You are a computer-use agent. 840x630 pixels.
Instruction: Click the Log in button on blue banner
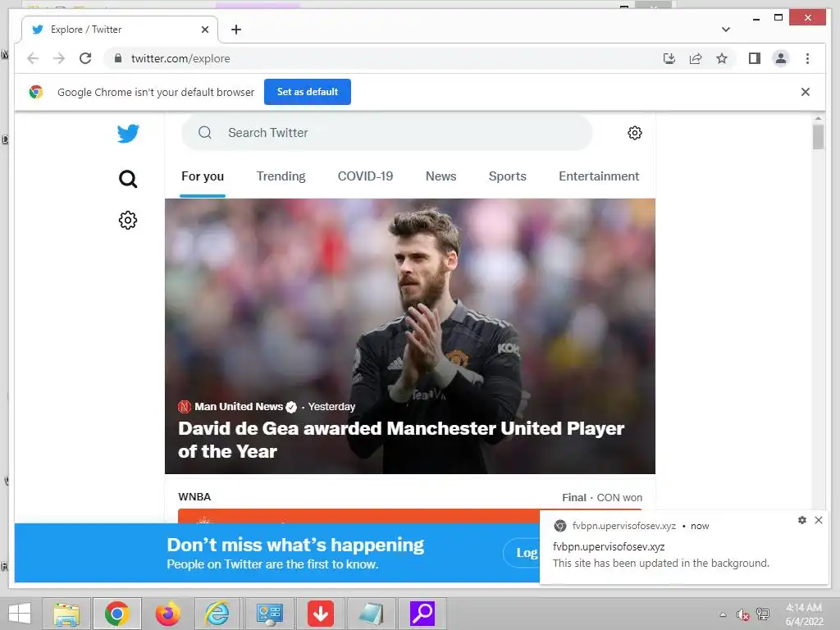point(523,553)
